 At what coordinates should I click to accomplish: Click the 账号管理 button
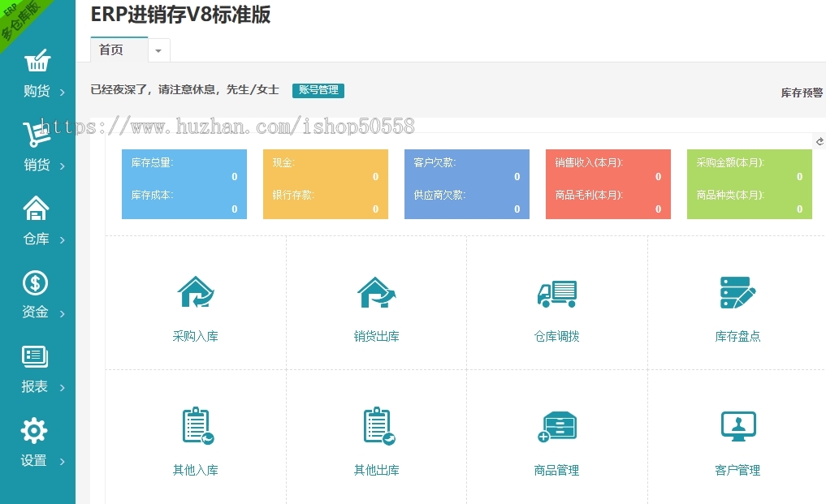tap(318, 91)
